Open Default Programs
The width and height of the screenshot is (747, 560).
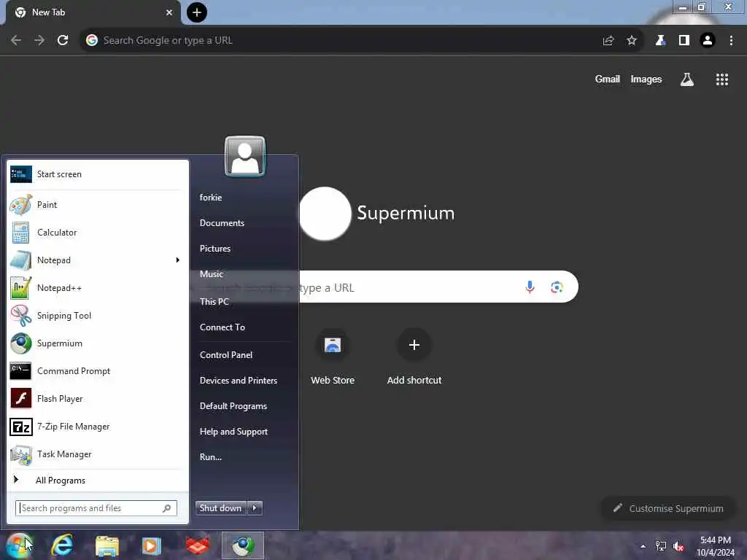[233, 406]
